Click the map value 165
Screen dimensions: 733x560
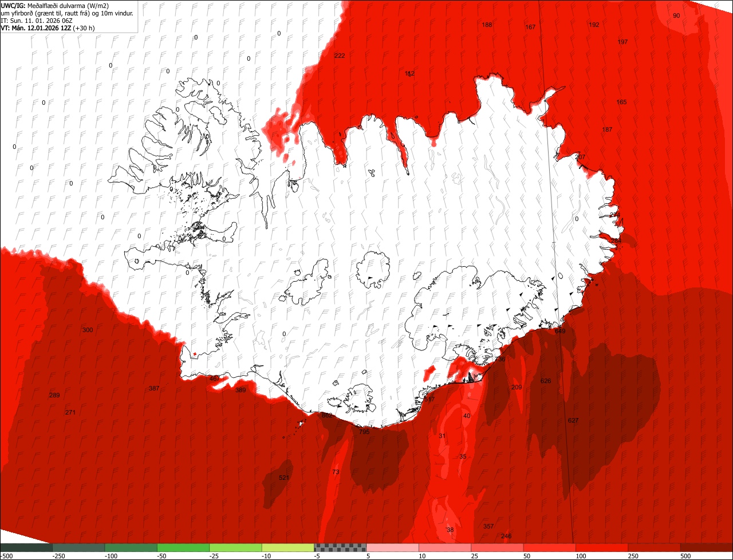point(621,102)
